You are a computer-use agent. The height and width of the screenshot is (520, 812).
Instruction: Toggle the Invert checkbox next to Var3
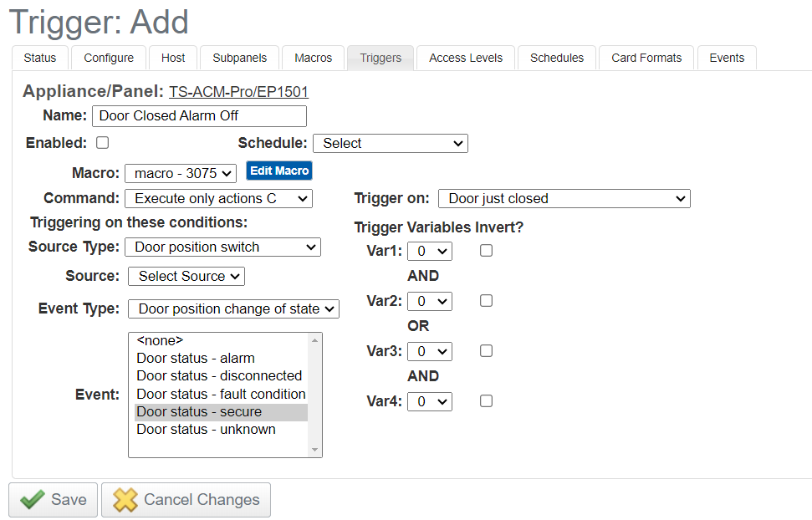pyautogui.click(x=486, y=351)
